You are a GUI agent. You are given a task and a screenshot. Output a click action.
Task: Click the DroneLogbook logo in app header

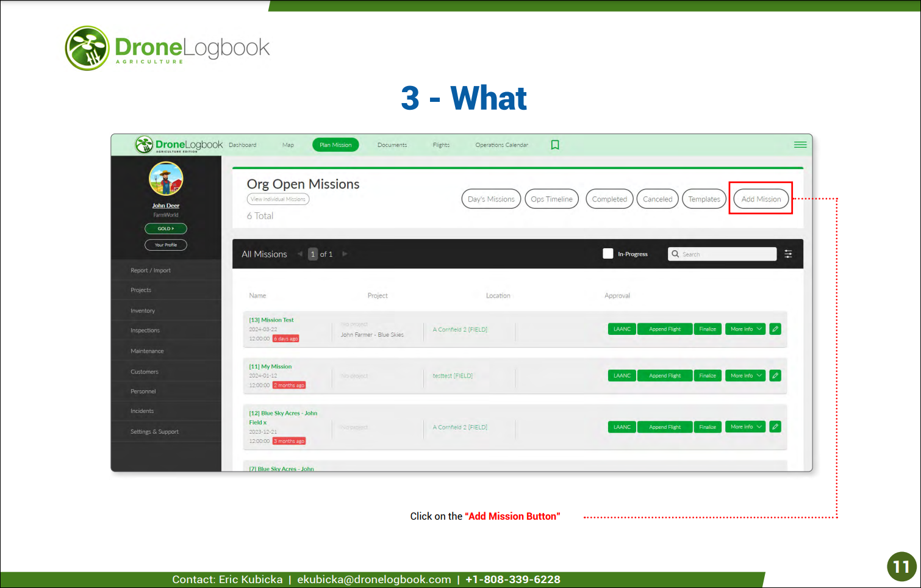[x=179, y=145]
